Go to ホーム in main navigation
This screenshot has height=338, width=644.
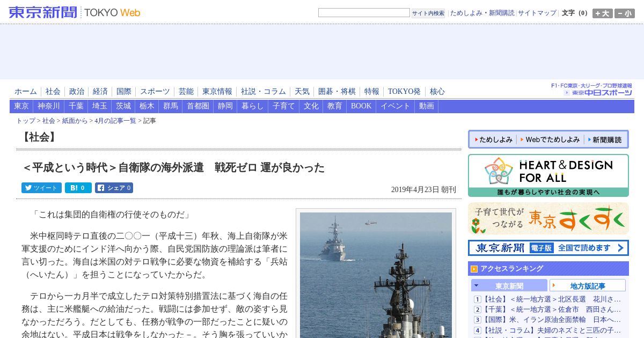pos(26,92)
